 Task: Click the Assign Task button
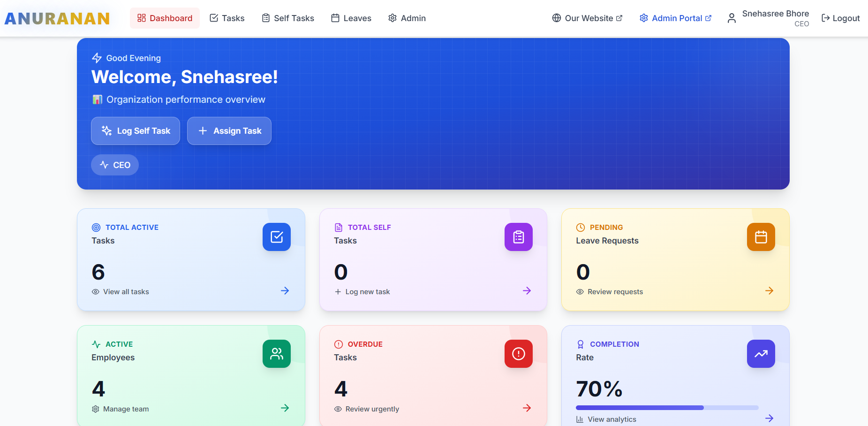point(229,131)
